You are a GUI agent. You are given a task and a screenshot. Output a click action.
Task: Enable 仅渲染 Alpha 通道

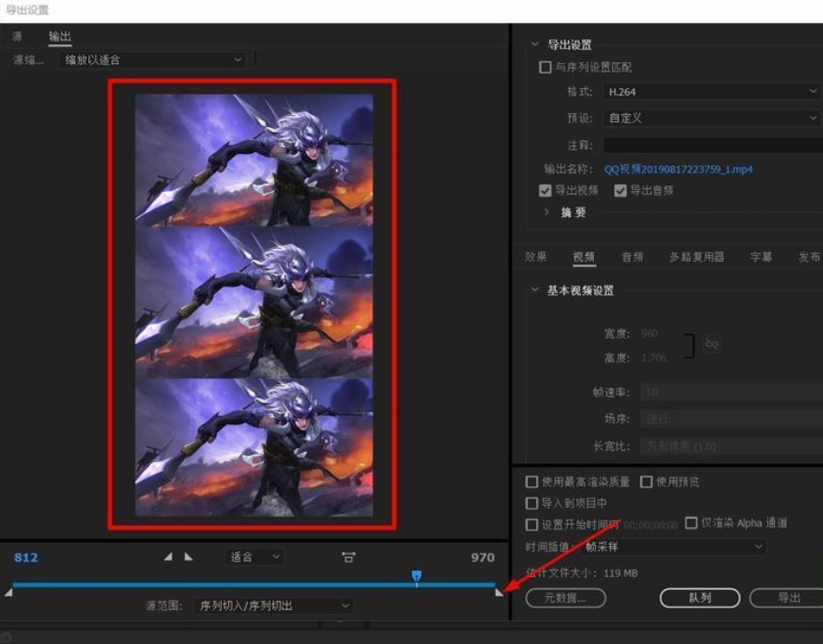(x=690, y=523)
